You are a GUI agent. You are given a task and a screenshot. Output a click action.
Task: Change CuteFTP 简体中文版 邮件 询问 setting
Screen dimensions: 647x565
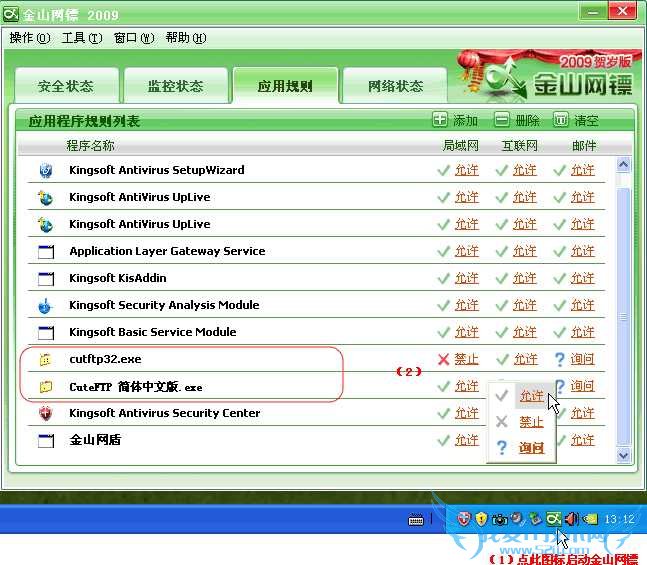tap(583, 386)
